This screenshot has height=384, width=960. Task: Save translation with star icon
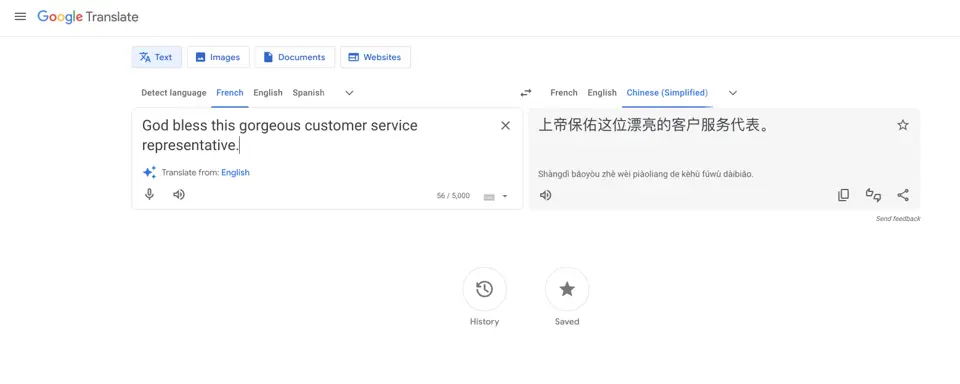pos(903,126)
